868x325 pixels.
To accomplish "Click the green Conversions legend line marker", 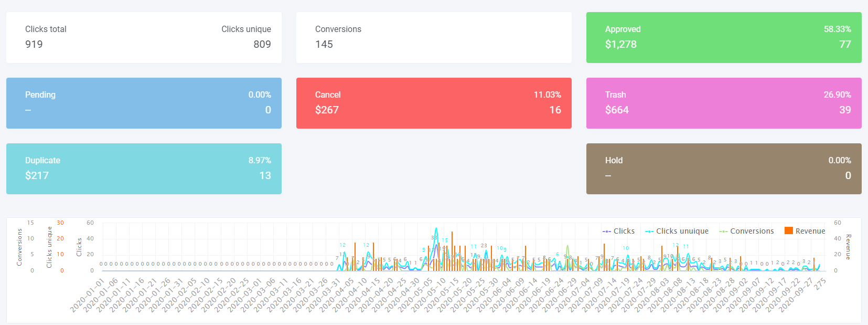I will [x=723, y=231].
